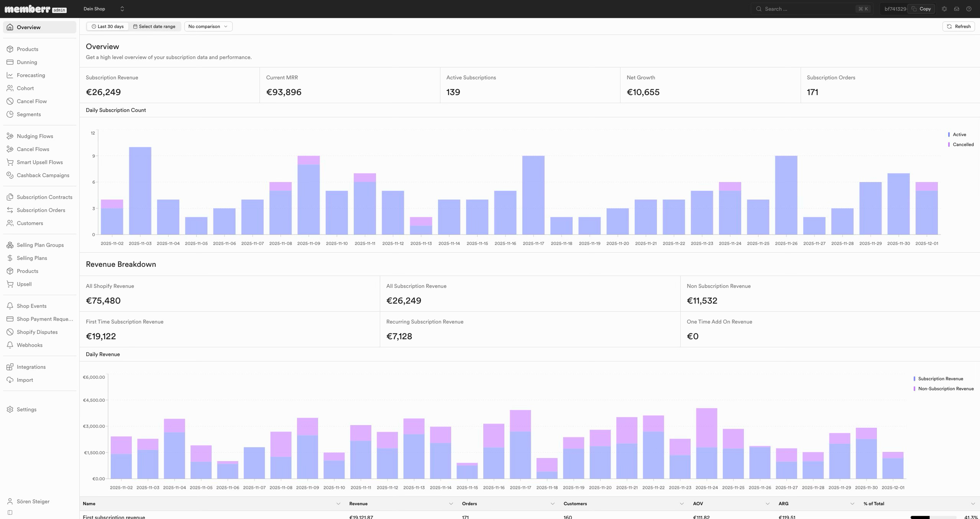Viewport: 980px width, 519px height.
Task: Open the No comparison dropdown
Action: click(x=208, y=26)
